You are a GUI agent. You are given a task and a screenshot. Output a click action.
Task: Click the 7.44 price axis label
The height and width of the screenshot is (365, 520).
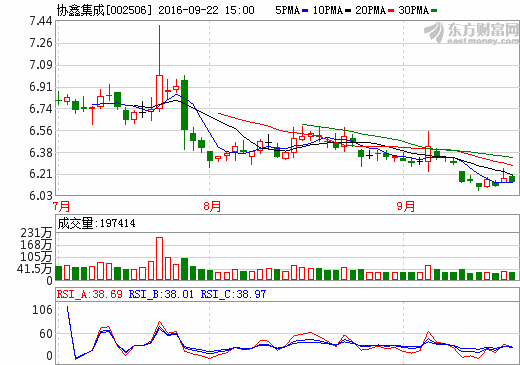(41, 21)
